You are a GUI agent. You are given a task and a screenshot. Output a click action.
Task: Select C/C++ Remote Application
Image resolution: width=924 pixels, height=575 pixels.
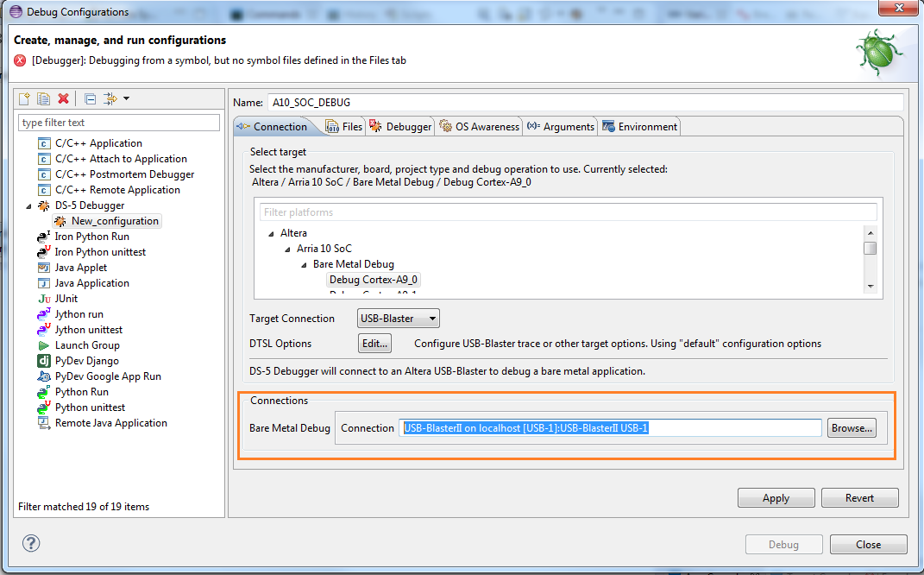coord(117,190)
